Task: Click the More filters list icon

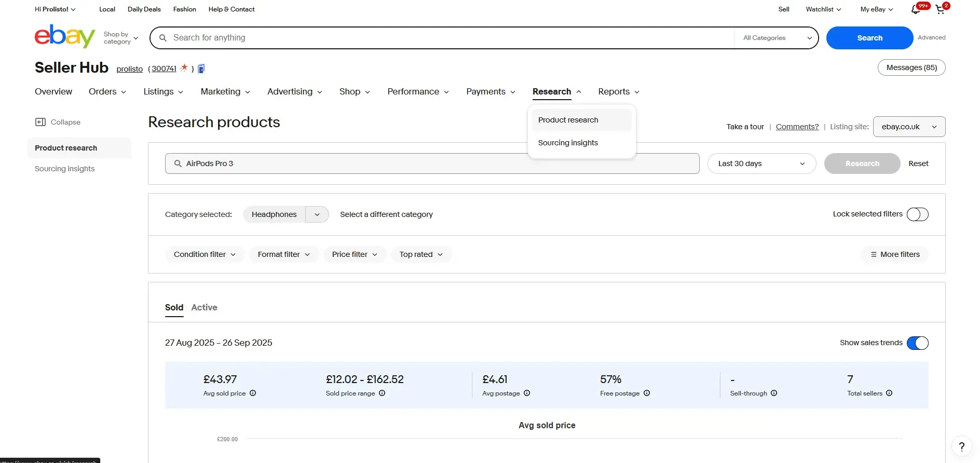Action: click(x=874, y=254)
